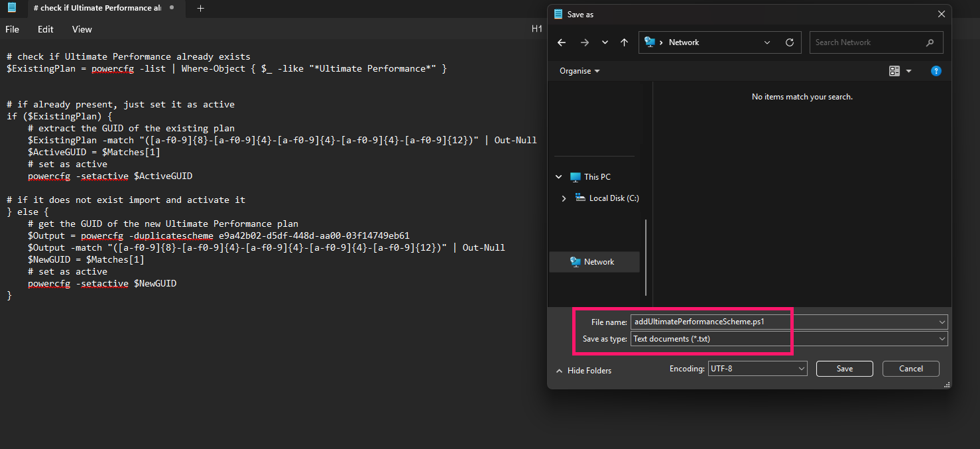
Task: Go back in Save as dialog
Action: pos(562,42)
